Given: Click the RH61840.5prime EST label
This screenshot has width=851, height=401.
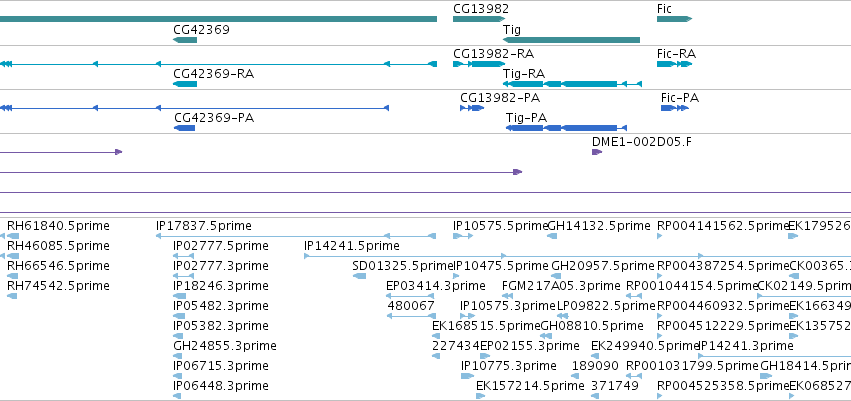Looking at the screenshot, I should 58,226.
